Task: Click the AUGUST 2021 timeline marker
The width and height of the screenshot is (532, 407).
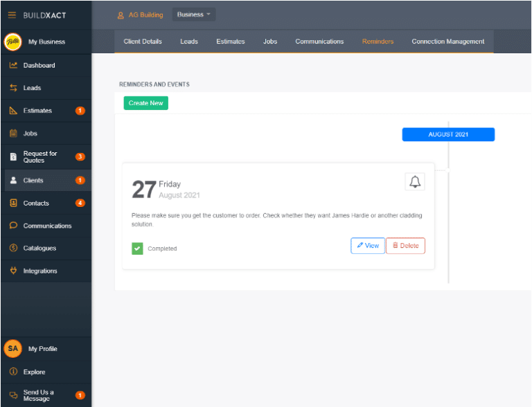Action: (x=448, y=134)
